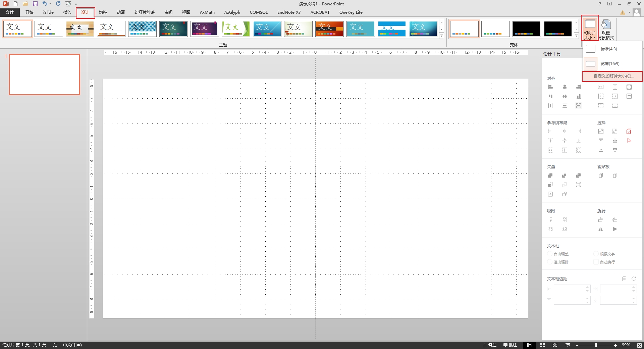644x349 pixels.
Task: Align top icon in 对齐 section
Action: tap(550, 96)
